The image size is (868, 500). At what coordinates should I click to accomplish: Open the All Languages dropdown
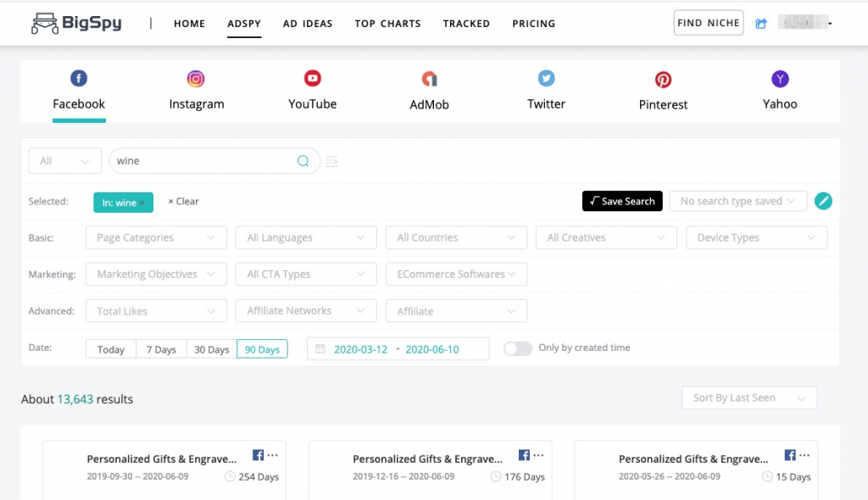point(306,237)
